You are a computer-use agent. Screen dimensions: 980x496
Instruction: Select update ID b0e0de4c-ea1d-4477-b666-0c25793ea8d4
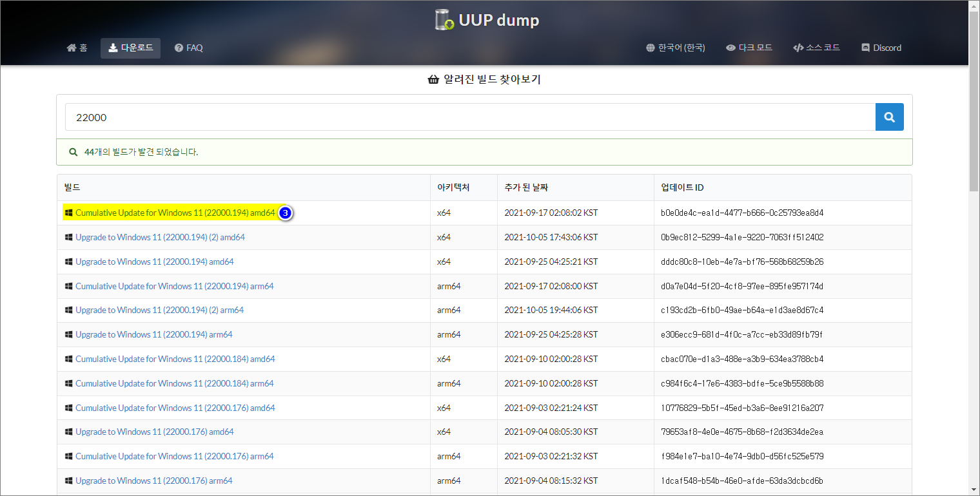coord(742,213)
